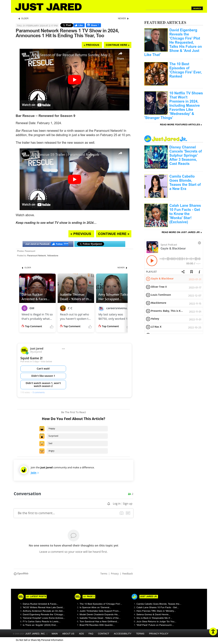Viewport: 218px width, 644px height.
Task: Play the Lil Nas X episode
Action: click(148, 327)
